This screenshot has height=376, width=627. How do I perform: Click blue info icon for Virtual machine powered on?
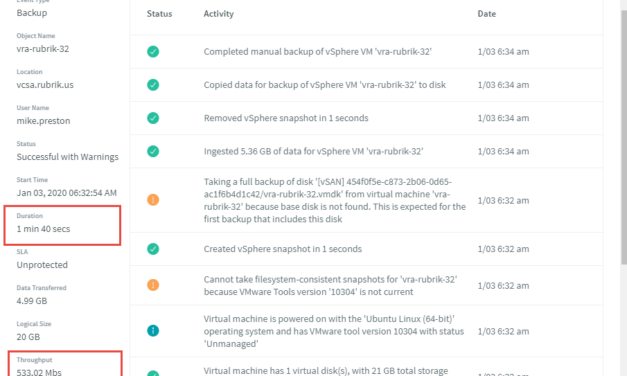[153, 331]
